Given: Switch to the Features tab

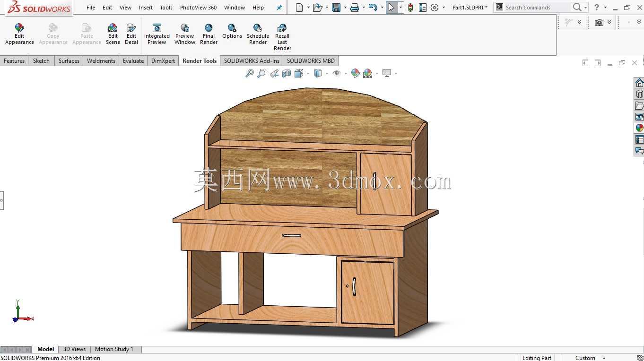Looking at the screenshot, I should 14,61.
